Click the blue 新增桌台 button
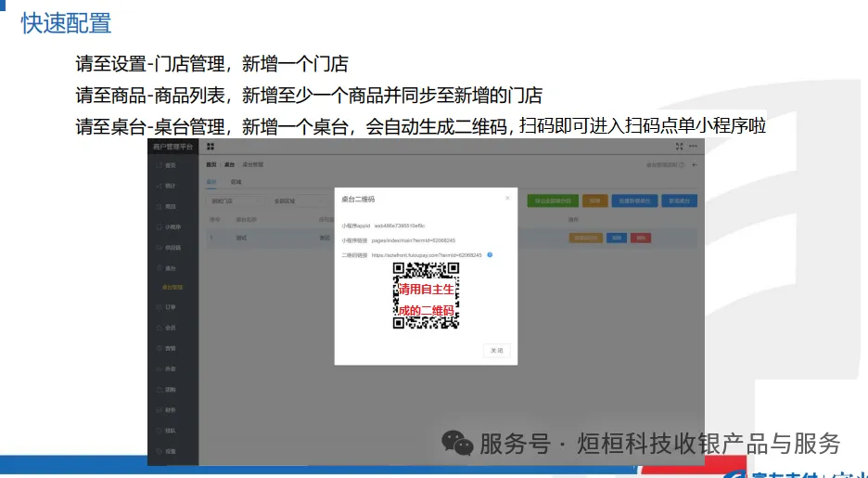The image size is (868, 478). 679,201
